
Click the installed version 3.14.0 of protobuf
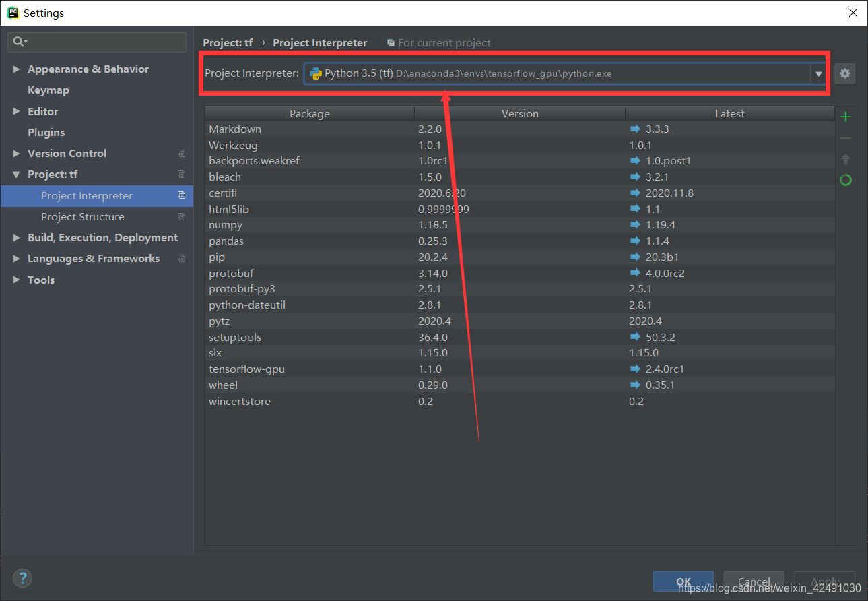(x=433, y=274)
